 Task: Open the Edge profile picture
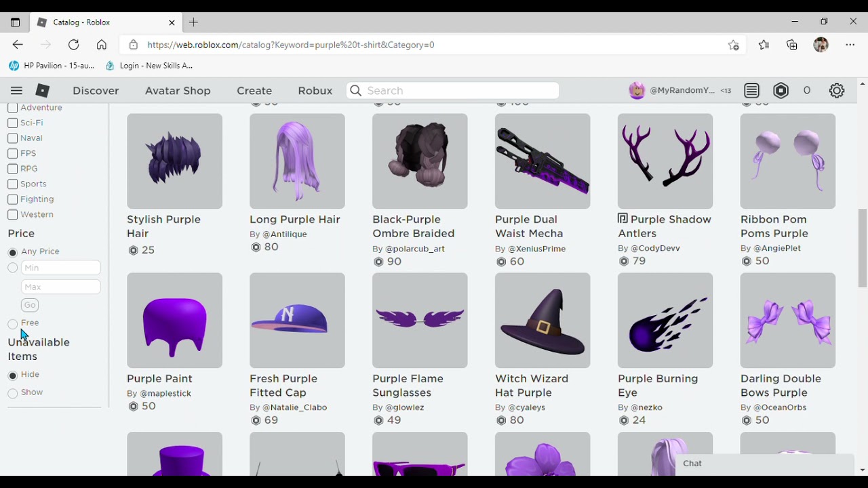coord(821,45)
